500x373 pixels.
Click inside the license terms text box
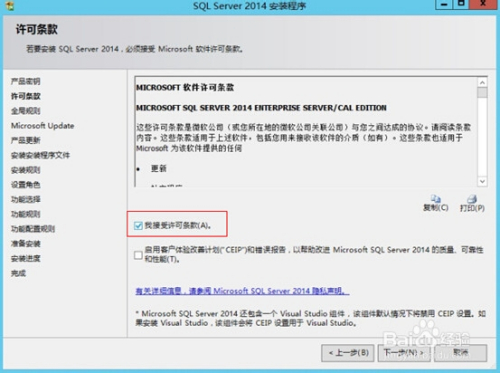[306, 132]
